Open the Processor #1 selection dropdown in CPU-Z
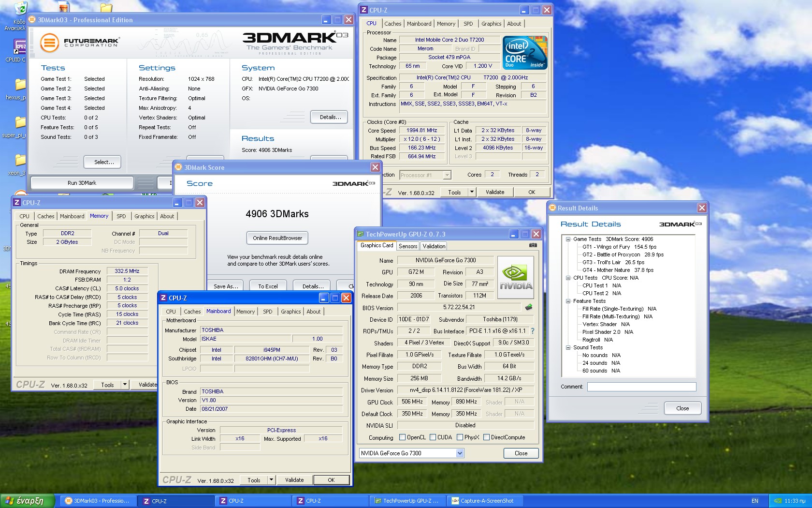This screenshot has height=508, width=812. click(447, 175)
